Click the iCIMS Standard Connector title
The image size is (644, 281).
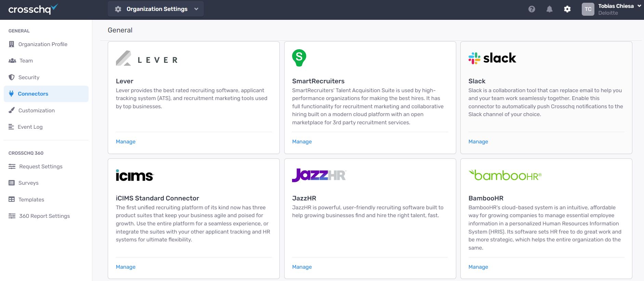click(x=157, y=198)
